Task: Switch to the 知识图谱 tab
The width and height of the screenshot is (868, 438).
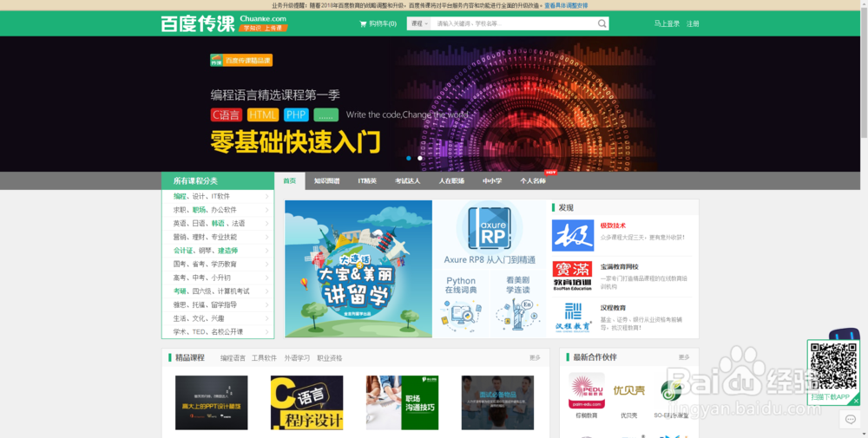Action: [x=326, y=181]
